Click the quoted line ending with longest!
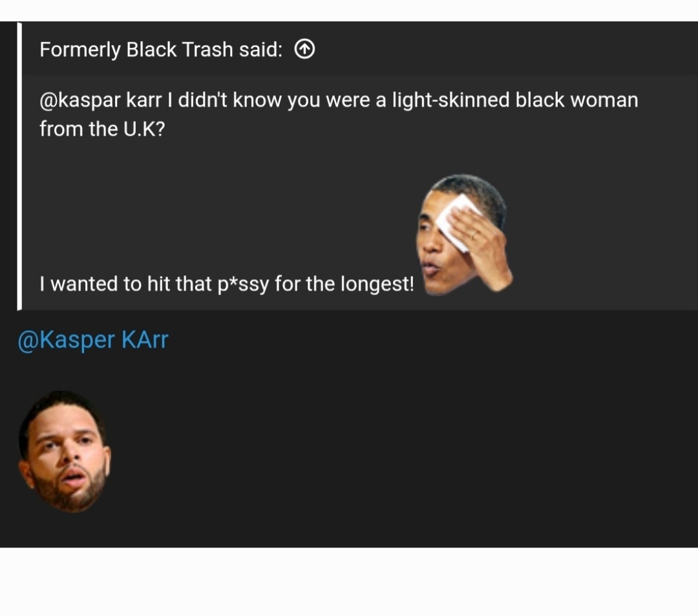The height and width of the screenshot is (616, 698). (x=227, y=284)
